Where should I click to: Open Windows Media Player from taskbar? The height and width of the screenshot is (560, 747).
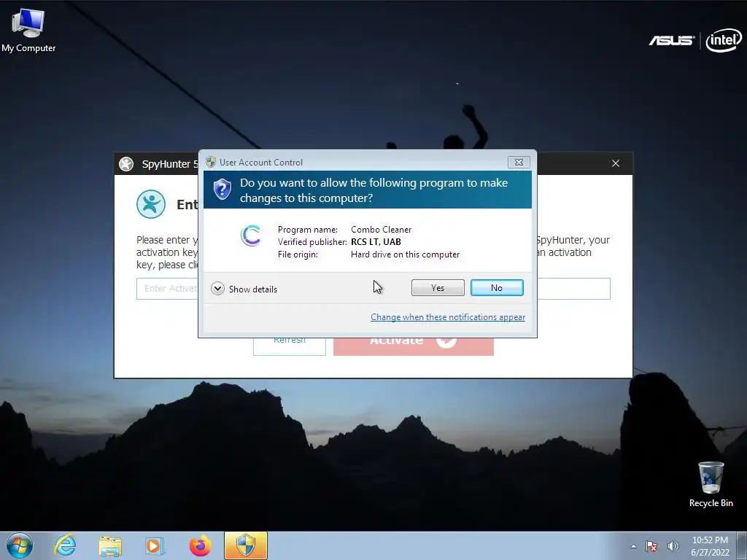coord(155,545)
